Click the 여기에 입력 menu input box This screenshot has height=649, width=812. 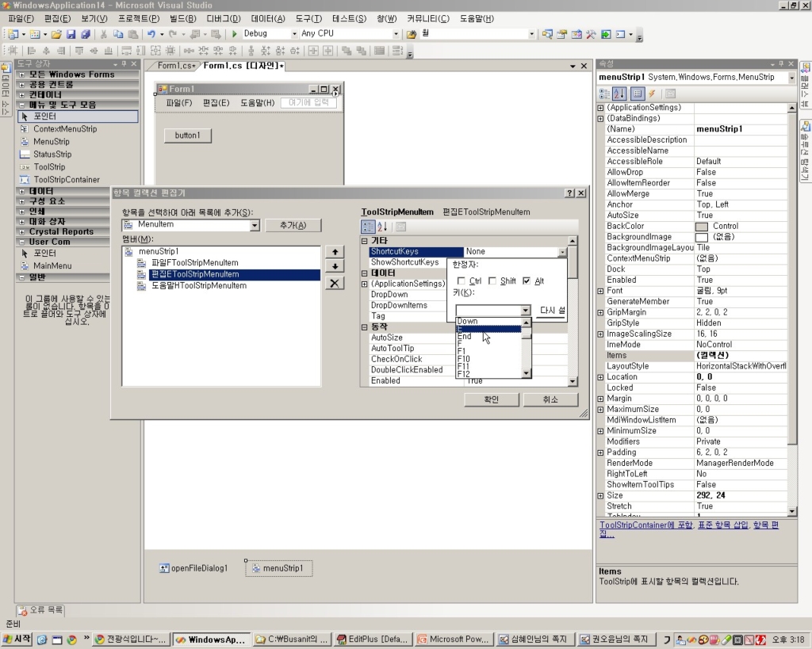[x=308, y=102]
